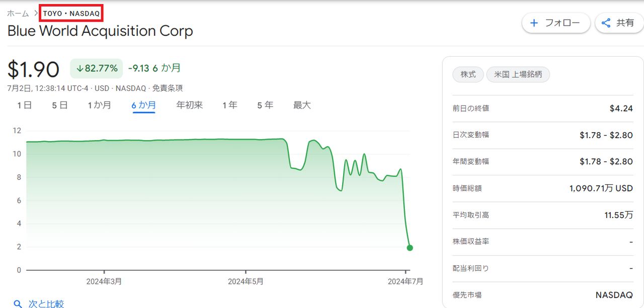Select the 1日 time range tab

[x=24, y=105]
